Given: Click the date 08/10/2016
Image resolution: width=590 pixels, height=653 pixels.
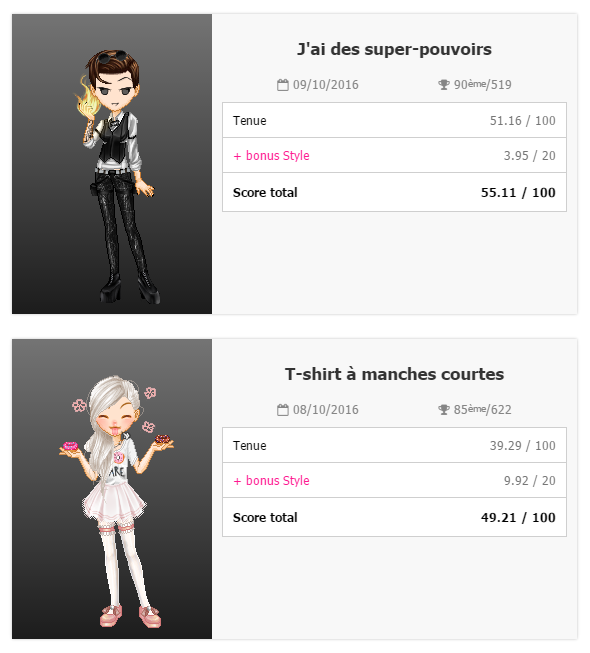Looking at the screenshot, I should pyautogui.click(x=326, y=410).
